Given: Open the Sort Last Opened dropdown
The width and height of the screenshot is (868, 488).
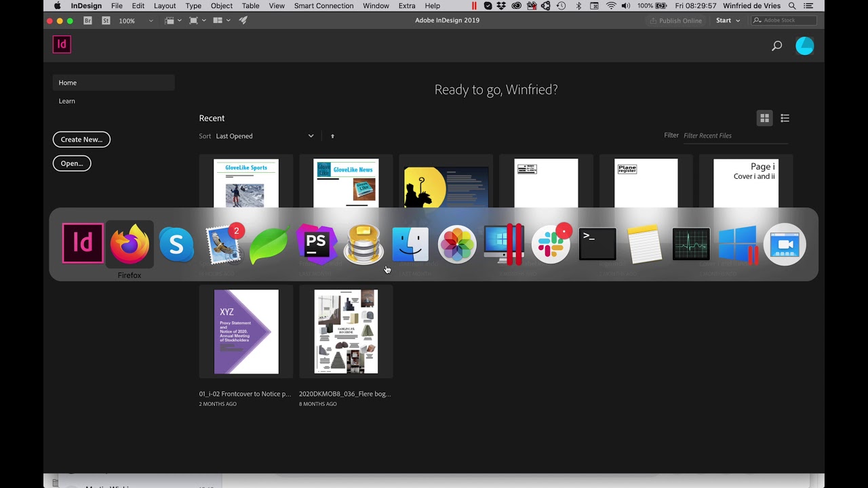Looking at the screenshot, I should click(264, 136).
